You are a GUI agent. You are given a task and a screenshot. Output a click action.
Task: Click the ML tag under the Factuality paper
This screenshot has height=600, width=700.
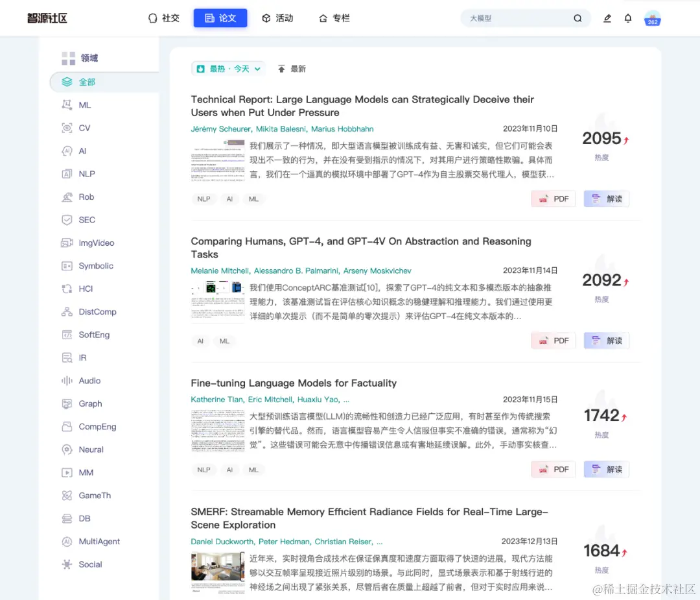pos(253,470)
